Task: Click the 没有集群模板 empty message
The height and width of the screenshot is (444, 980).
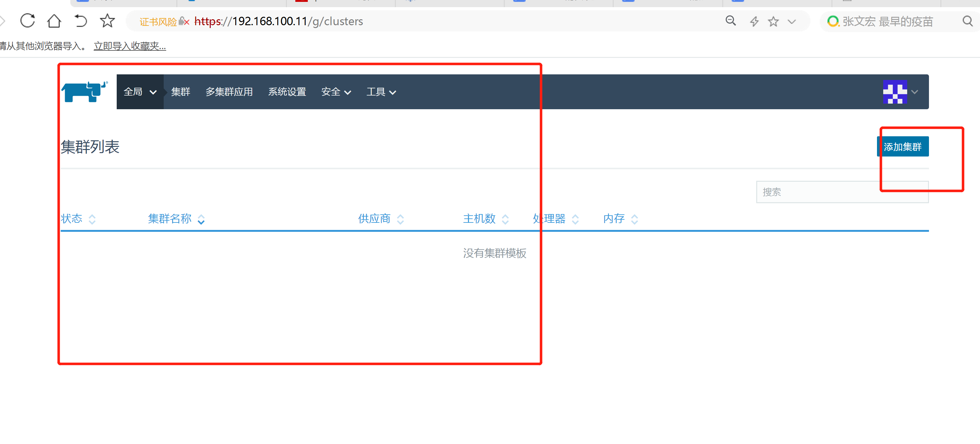Action: (x=495, y=253)
